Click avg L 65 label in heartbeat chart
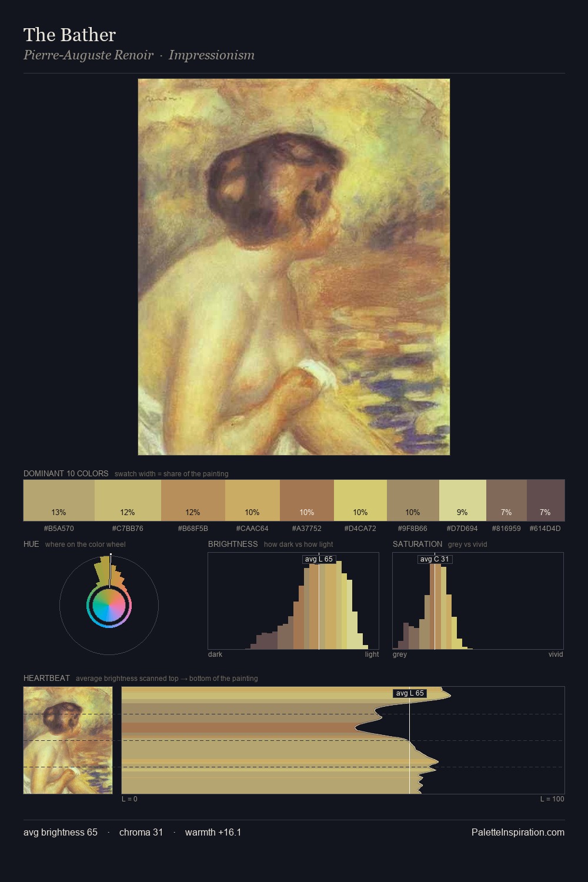Viewport: 588px width, 882px height. [x=410, y=693]
